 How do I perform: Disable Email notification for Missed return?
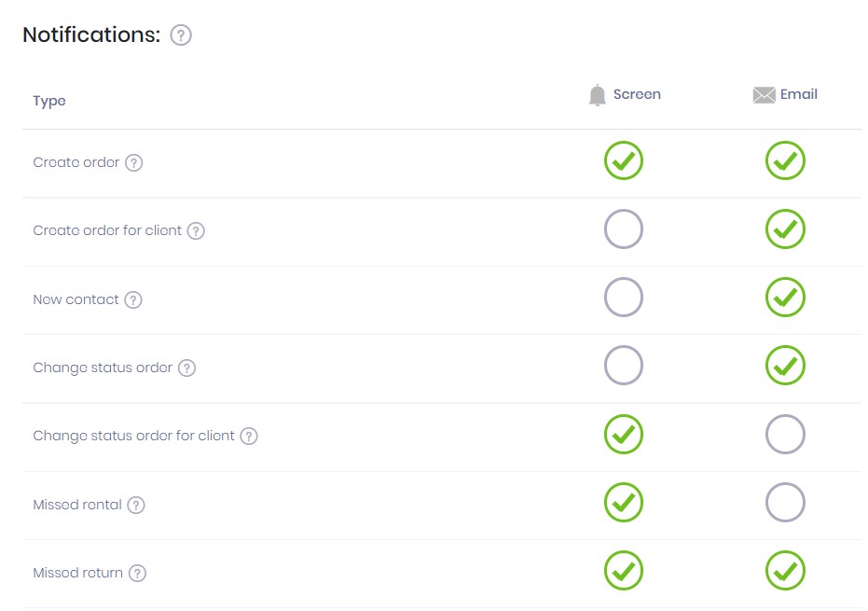(785, 571)
